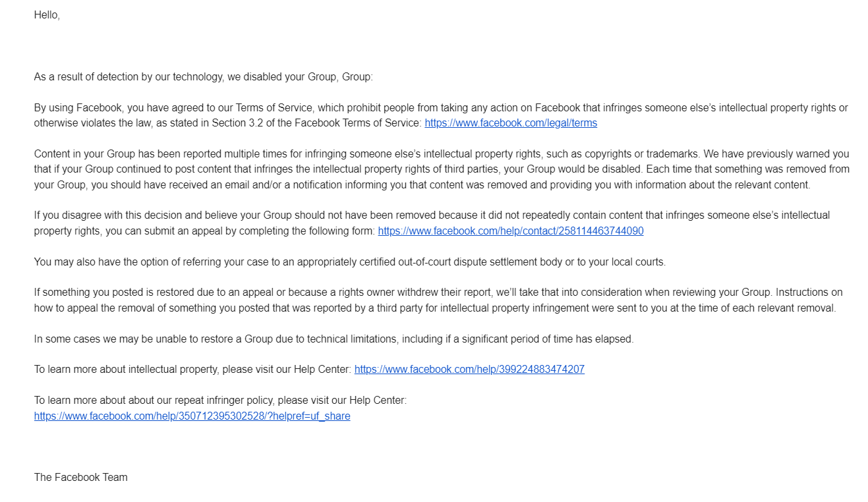Click "The Facebook Team" signature
This screenshot has height=502, width=868.
click(x=81, y=478)
